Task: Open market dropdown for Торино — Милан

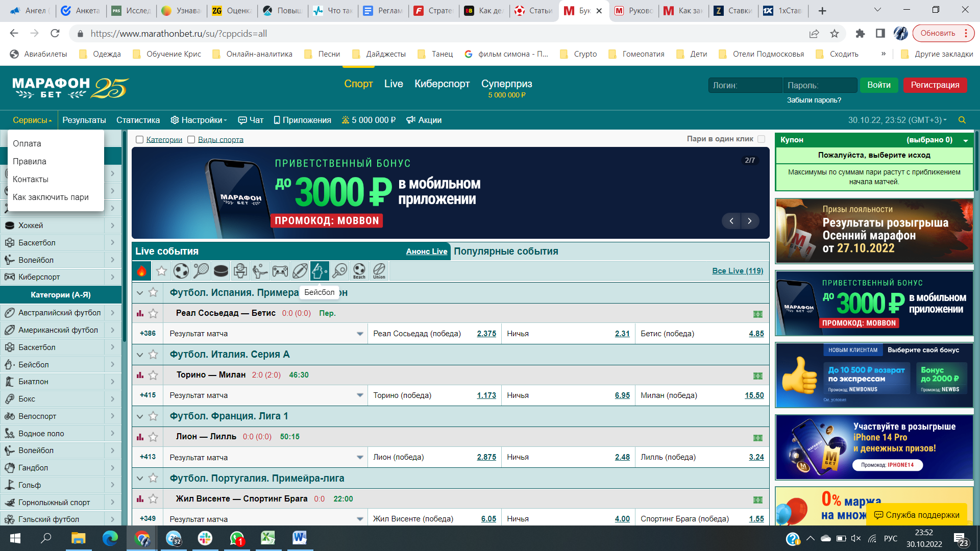Action: coord(360,395)
